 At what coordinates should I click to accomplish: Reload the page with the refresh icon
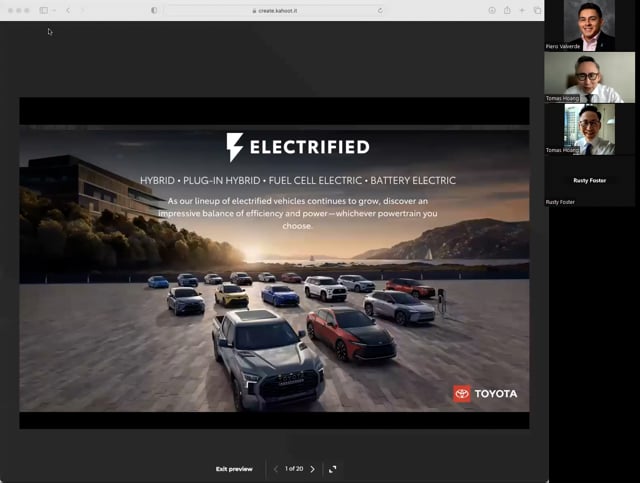(x=380, y=11)
